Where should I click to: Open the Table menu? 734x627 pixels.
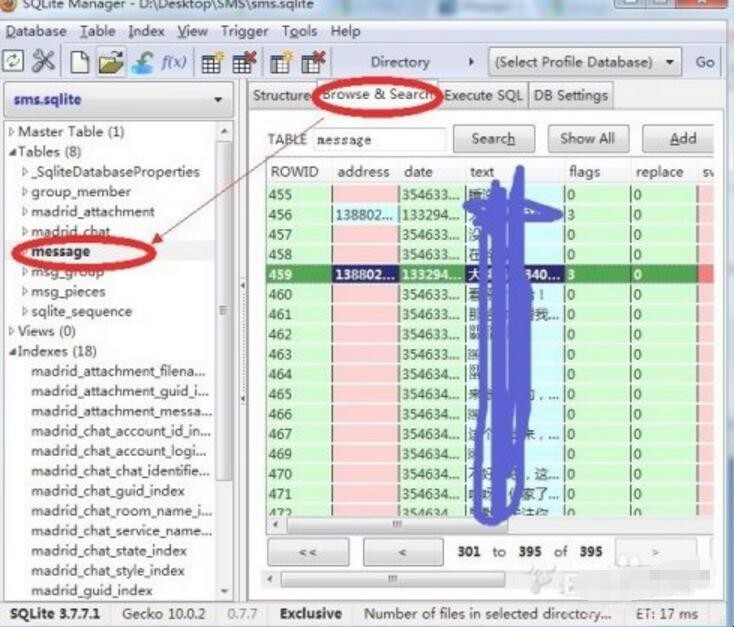97,31
